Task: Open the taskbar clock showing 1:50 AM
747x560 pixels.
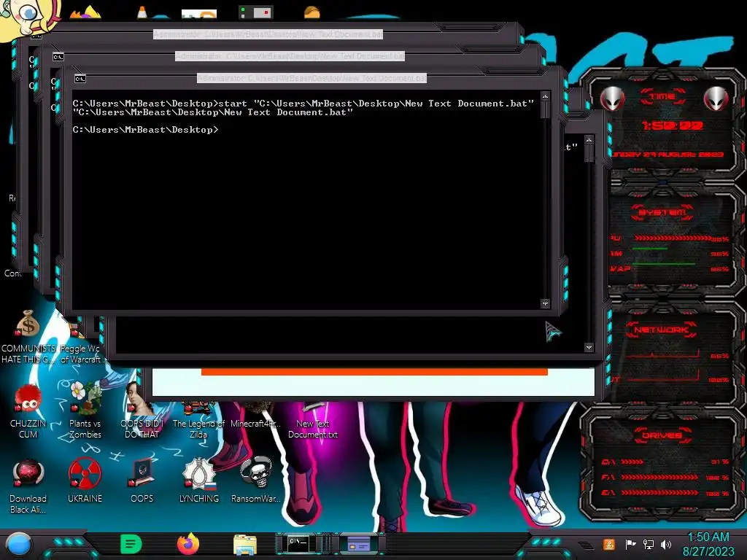Action: pos(708,544)
